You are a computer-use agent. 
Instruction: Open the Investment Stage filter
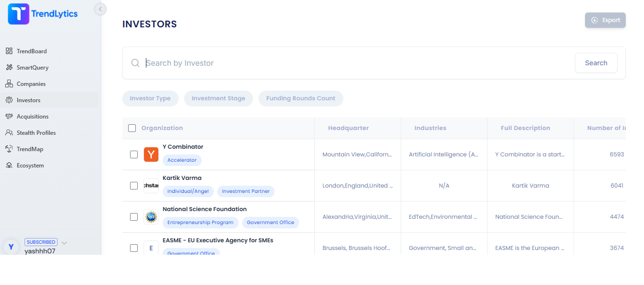click(218, 98)
